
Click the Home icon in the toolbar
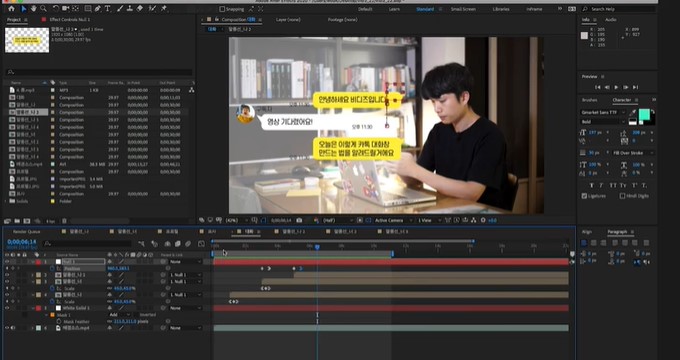click(11, 9)
